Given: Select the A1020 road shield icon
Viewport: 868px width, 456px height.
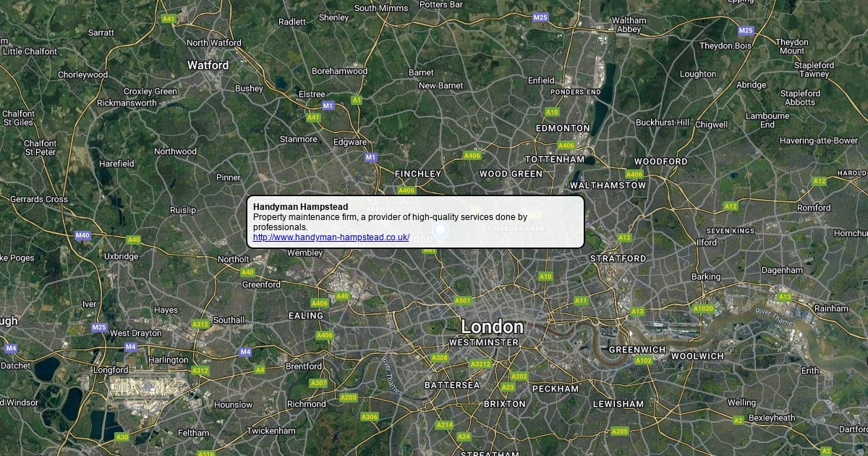Looking at the screenshot, I should coord(703,308).
